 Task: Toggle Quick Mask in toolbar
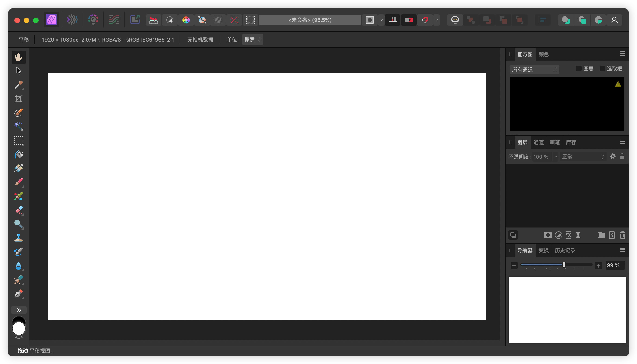pos(370,20)
